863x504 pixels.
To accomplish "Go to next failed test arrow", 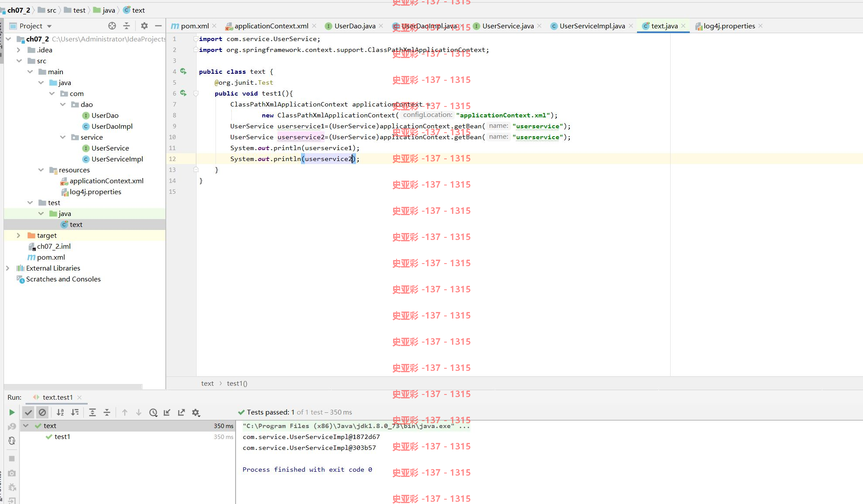I will click(x=139, y=412).
